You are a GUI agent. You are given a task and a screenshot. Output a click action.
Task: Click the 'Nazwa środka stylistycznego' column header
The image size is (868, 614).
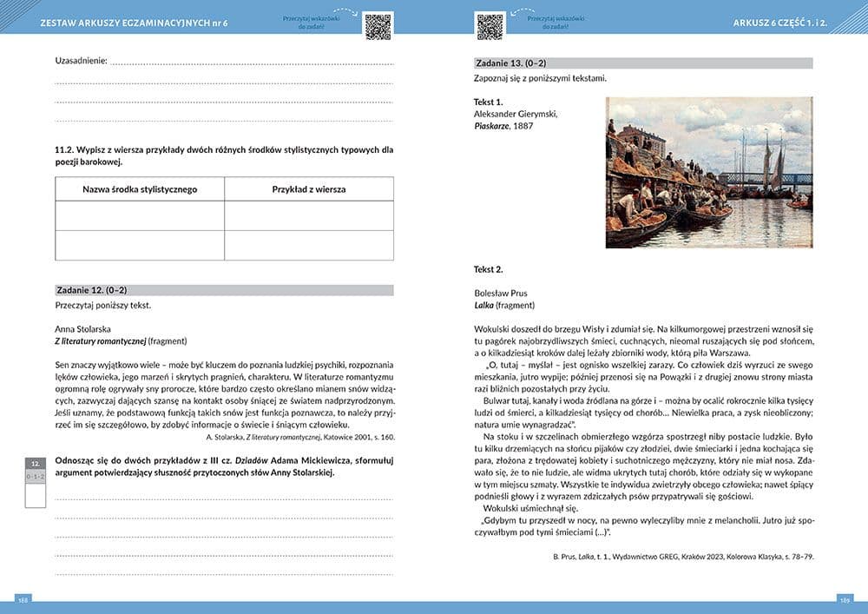140,189
